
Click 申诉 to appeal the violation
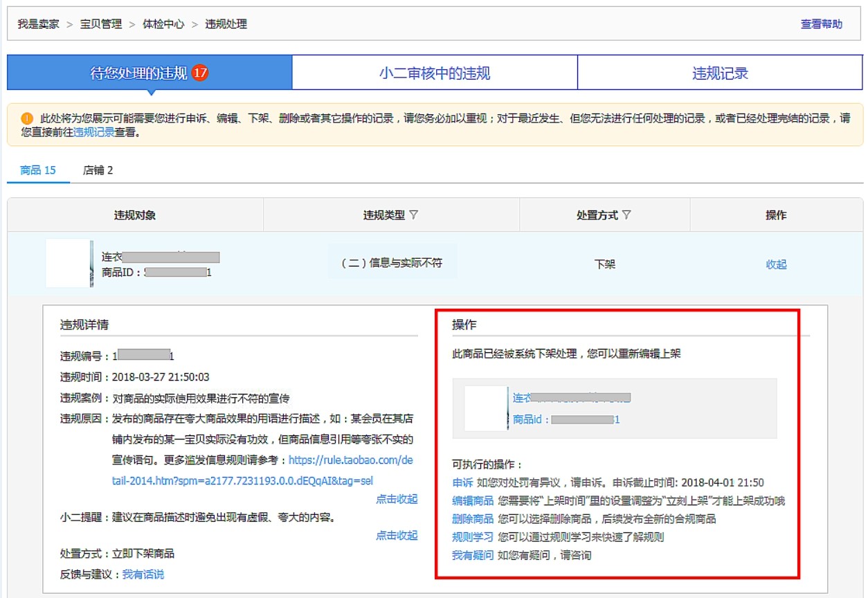[x=462, y=482]
